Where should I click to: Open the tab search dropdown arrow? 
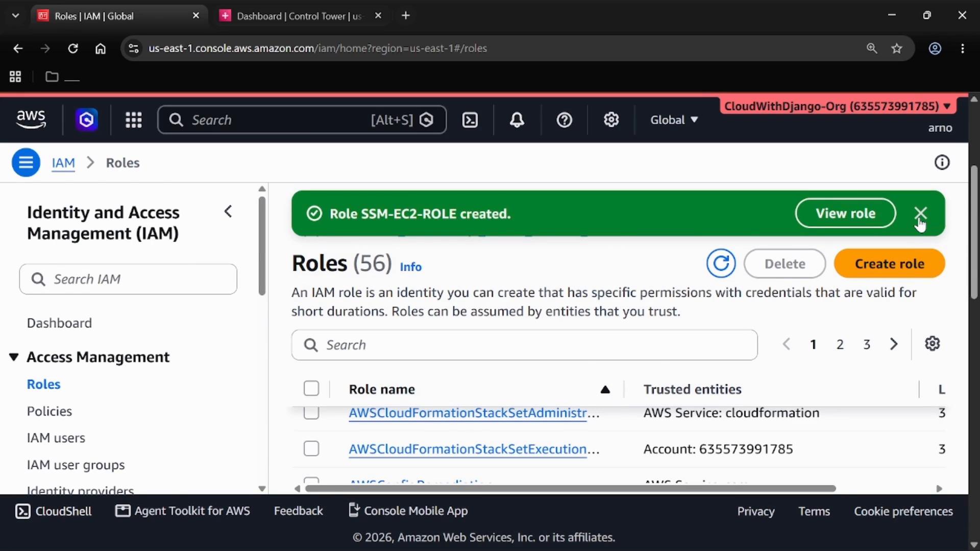click(x=16, y=16)
